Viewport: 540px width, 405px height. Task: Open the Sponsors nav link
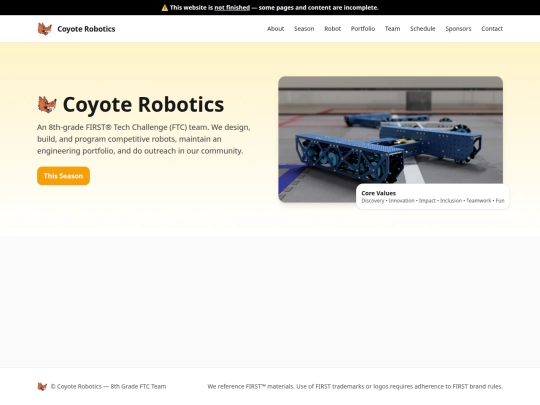[x=458, y=29]
